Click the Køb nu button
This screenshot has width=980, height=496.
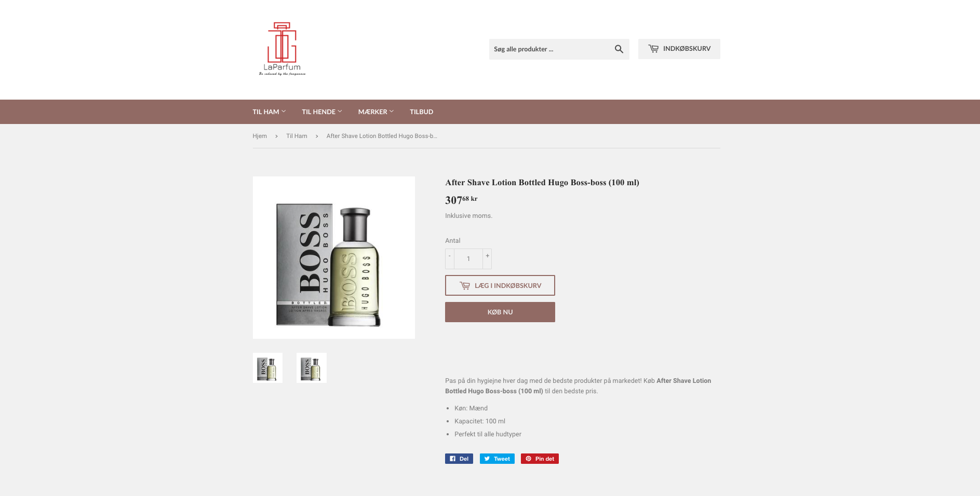[x=500, y=312]
